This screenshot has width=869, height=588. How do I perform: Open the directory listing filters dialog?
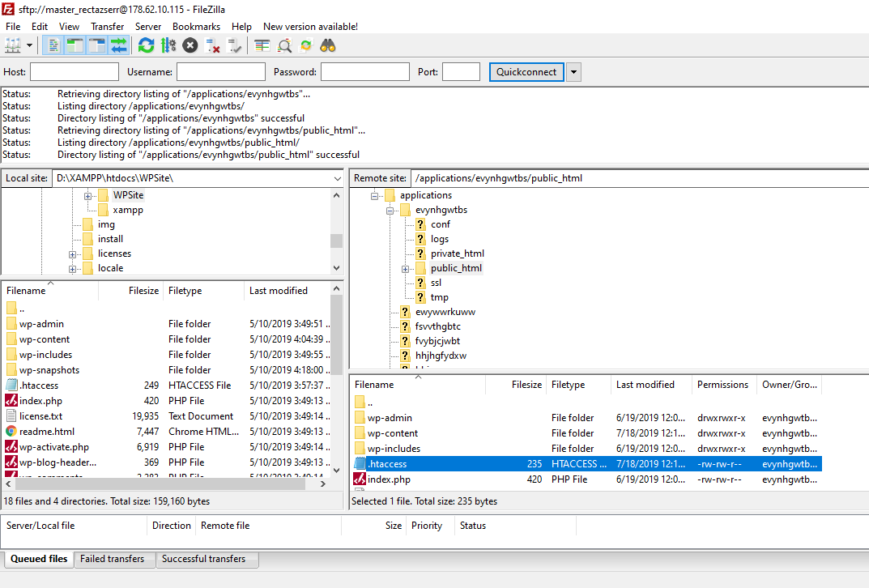pyautogui.click(x=262, y=45)
